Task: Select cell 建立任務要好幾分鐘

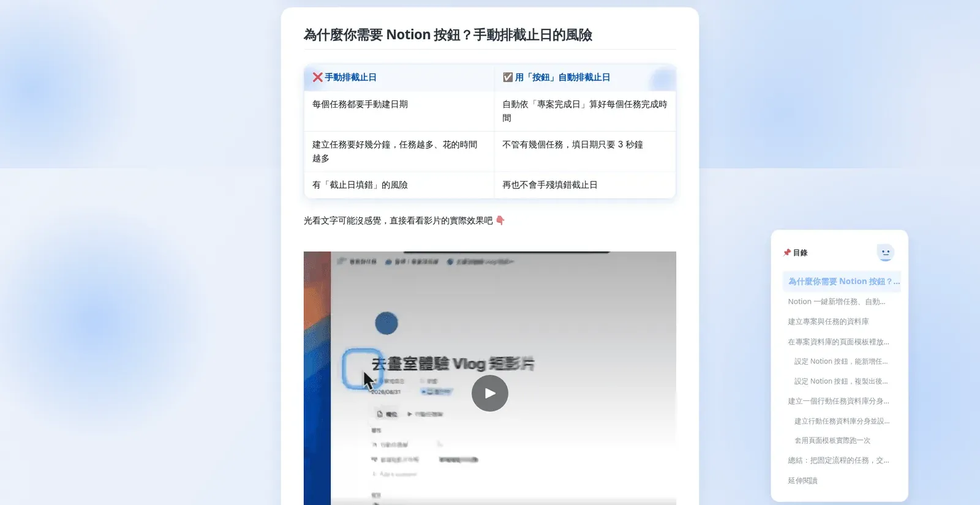Action: [x=399, y=151]
